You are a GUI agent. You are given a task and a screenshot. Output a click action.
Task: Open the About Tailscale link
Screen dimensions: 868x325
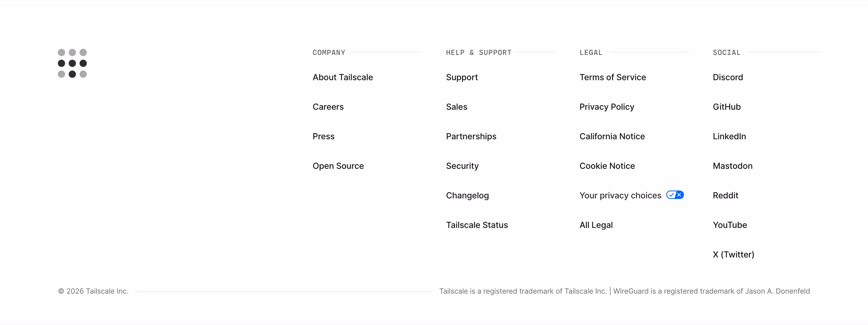343,77
